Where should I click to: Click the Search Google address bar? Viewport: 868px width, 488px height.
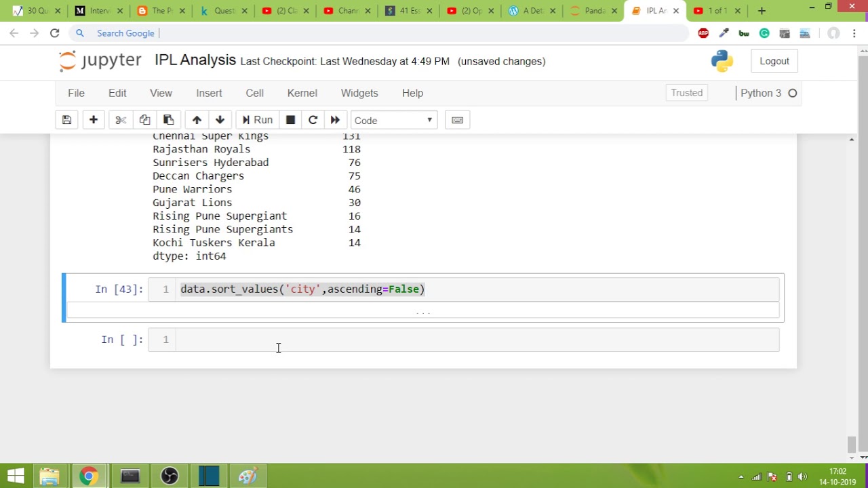(x=380, y=33)
